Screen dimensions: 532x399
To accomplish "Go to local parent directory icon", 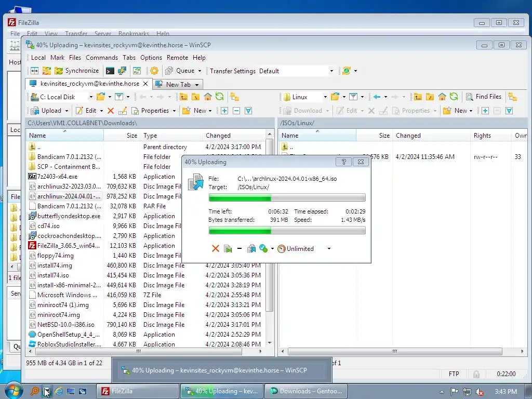I will click(x=183, y=97).
